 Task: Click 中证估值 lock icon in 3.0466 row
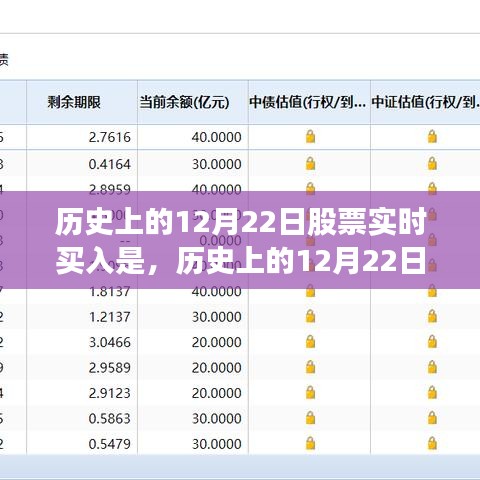[432, 342]
